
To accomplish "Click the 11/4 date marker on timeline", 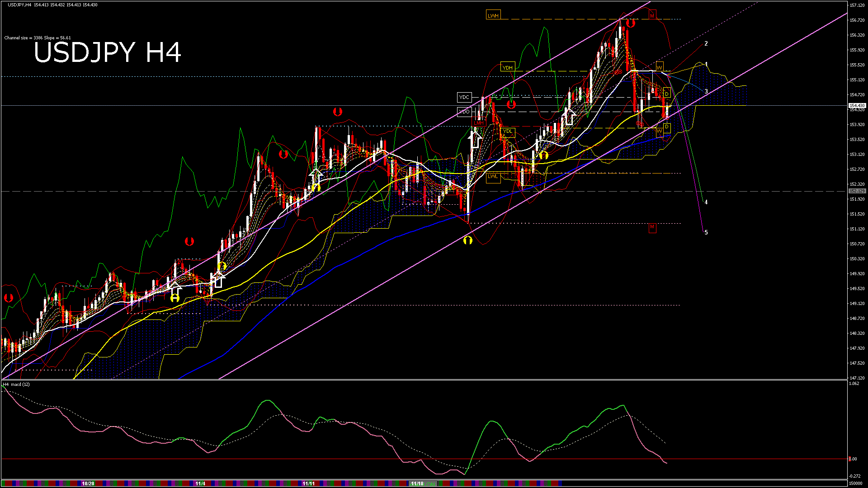I will (200, 483).
